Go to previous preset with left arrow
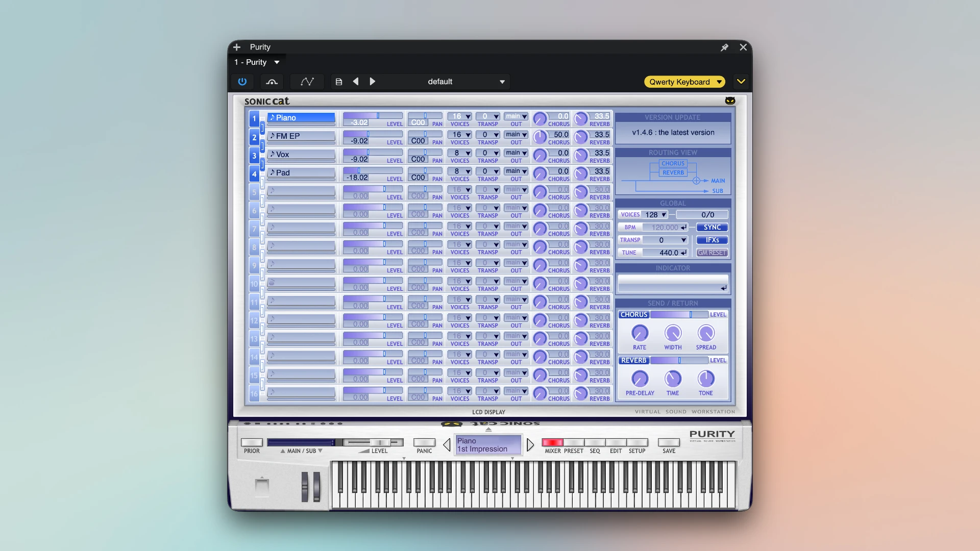The width and height of the screenshot is (980, 551). [x=356, y=82]
